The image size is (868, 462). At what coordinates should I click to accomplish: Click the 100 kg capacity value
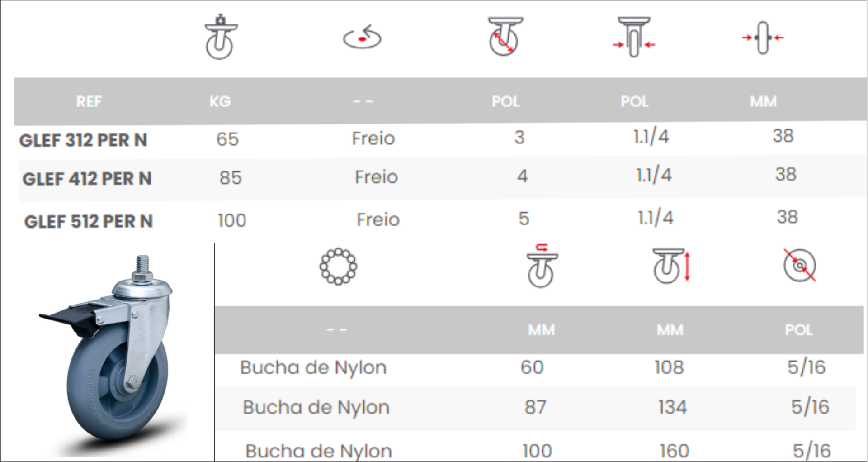point(232,220)
